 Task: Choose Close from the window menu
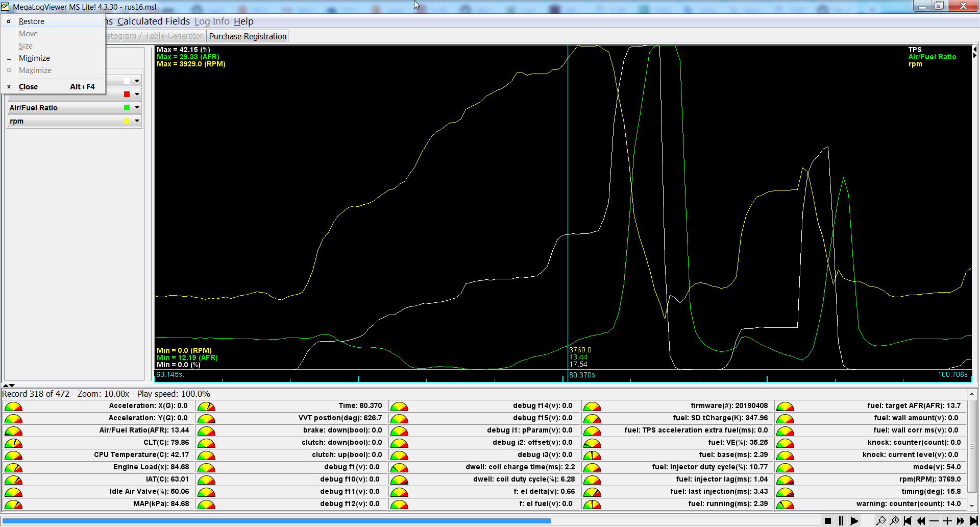point(53,87)
